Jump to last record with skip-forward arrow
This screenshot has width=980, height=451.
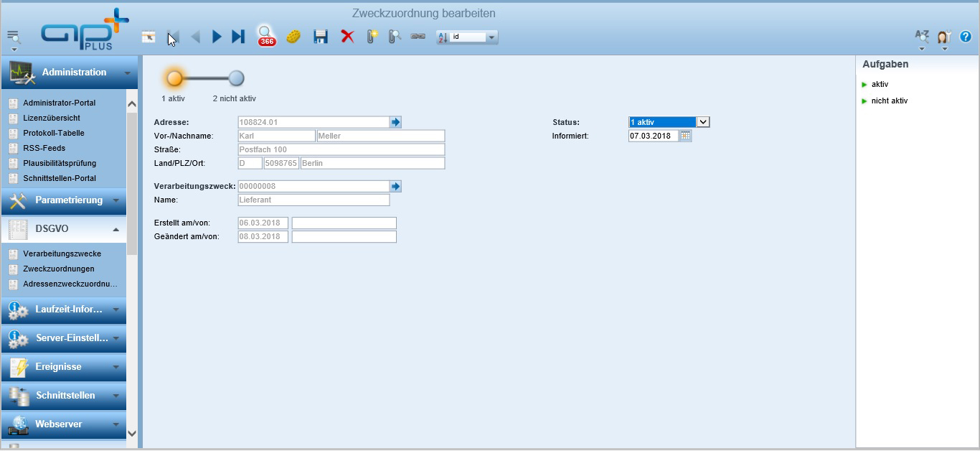(x=238, y=37)
